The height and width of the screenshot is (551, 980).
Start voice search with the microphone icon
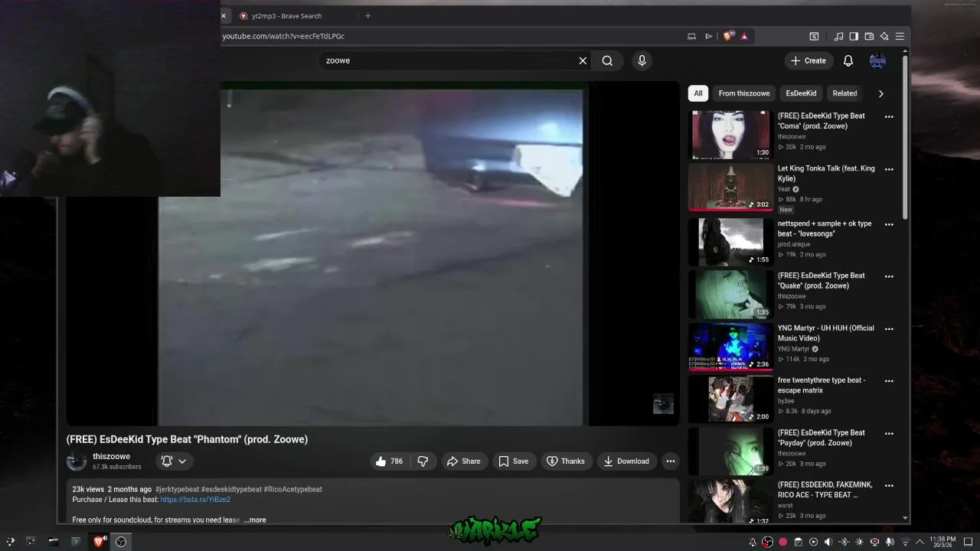point(642,60)
